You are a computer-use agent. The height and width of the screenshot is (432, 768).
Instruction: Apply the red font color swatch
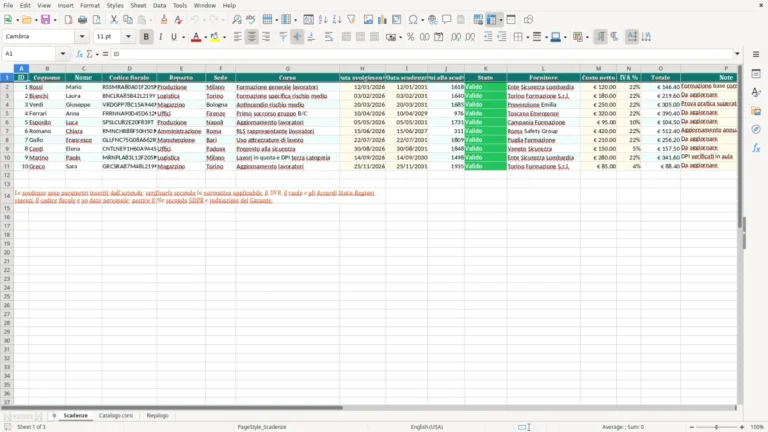pyautogui.click(x=196, y=37)
